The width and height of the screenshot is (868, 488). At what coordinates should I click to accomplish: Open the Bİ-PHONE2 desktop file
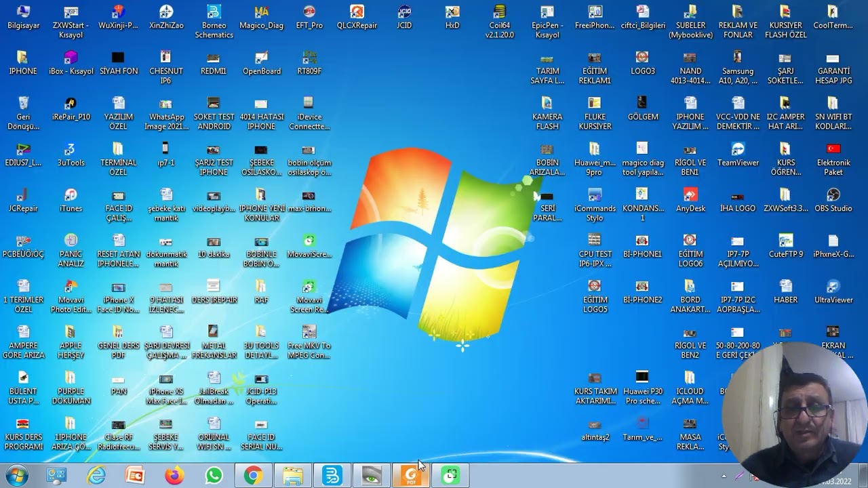coord(642,292)
